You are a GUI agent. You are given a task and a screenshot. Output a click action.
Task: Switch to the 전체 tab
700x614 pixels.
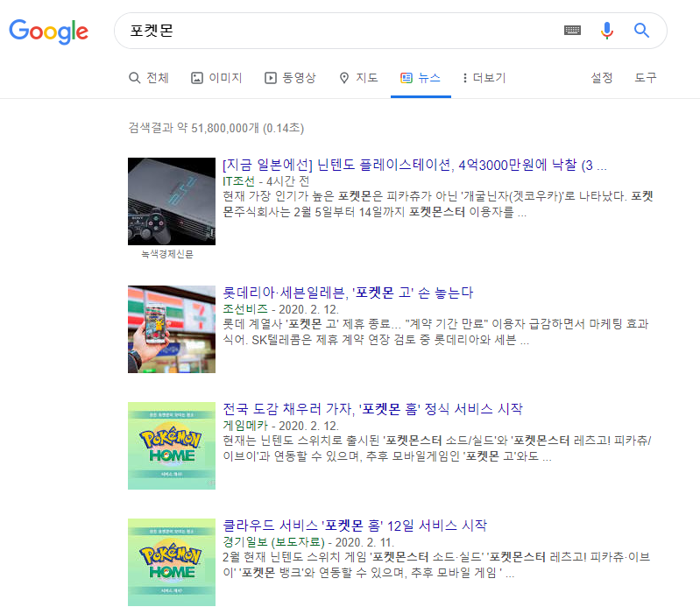click(149, 78)
